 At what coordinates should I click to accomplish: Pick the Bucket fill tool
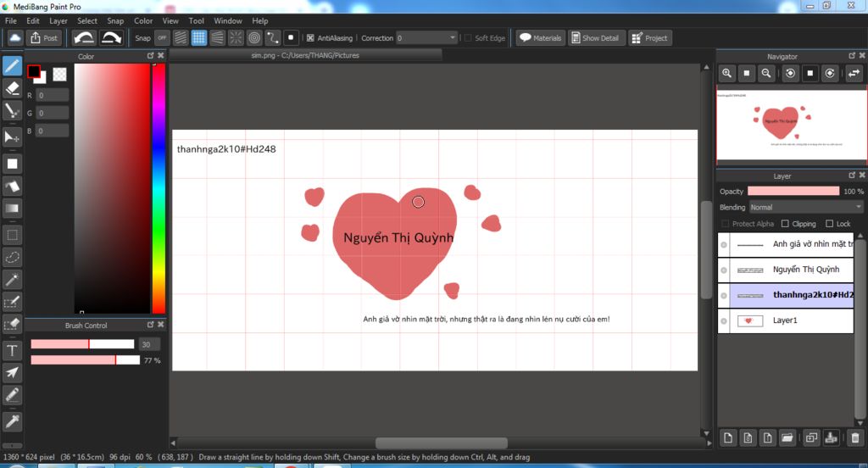coord(12,186)
